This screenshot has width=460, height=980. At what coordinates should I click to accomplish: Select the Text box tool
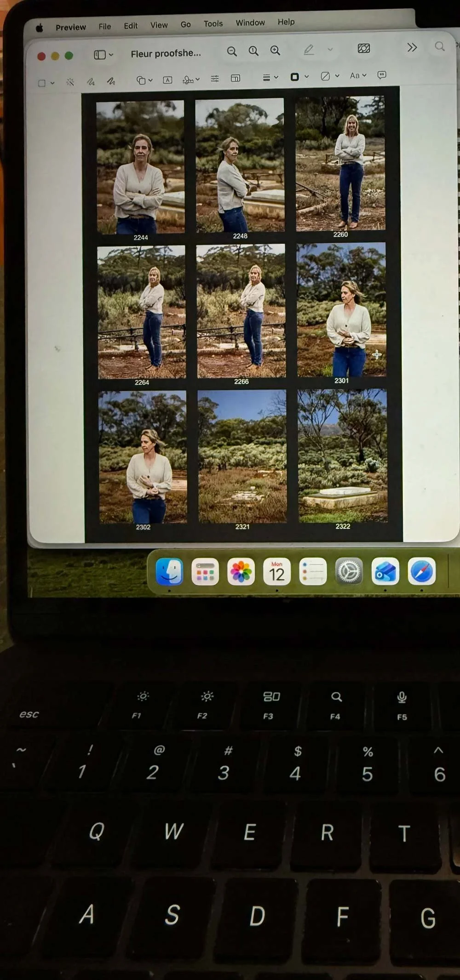tap(167, 80)
